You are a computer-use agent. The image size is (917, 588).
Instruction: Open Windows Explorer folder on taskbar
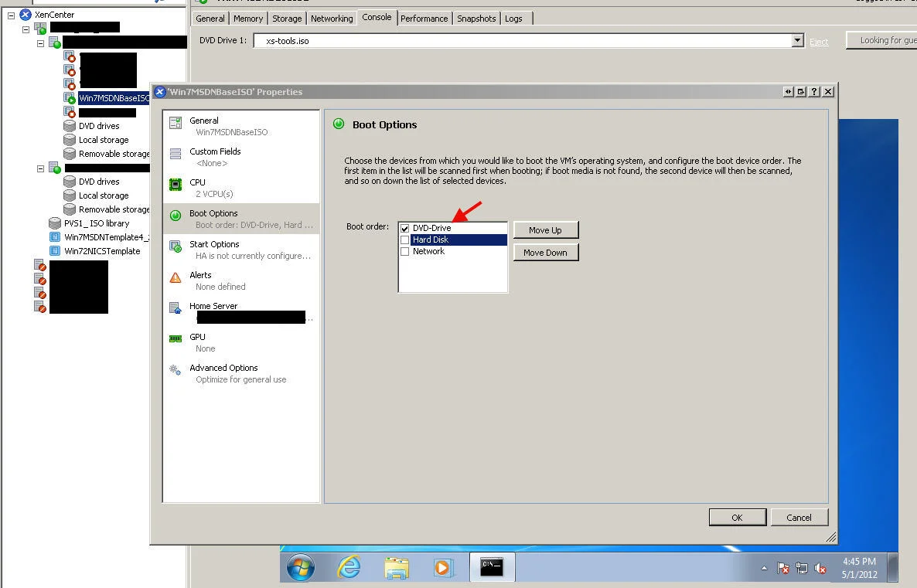point(397,568)
